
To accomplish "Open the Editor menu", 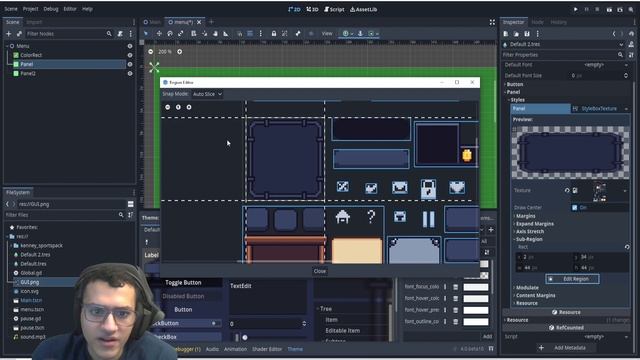I will [70, 9].
